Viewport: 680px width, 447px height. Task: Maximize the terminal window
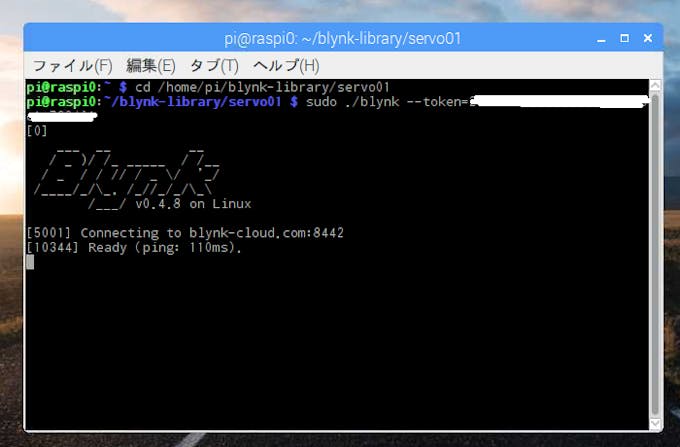[624, 38]
